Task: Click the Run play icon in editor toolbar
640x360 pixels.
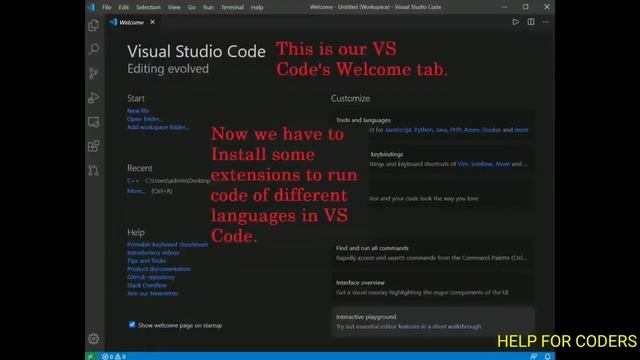Action: 516,22
